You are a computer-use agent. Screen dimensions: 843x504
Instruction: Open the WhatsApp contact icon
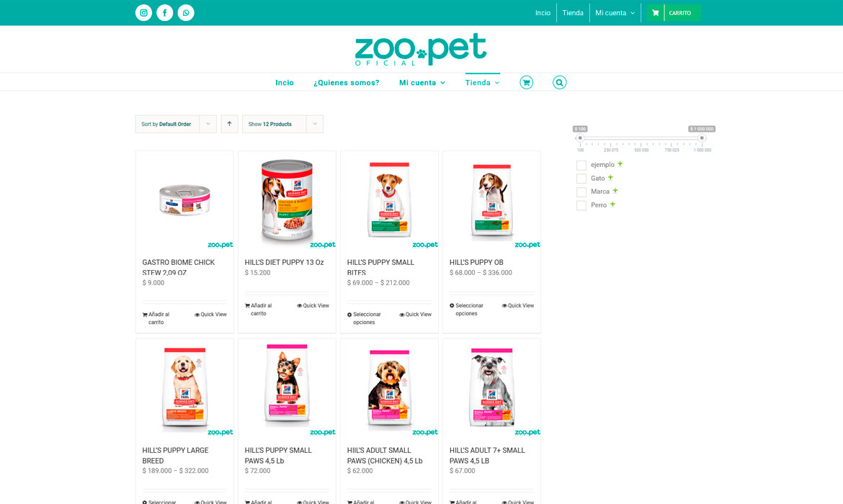pos(186,13)
